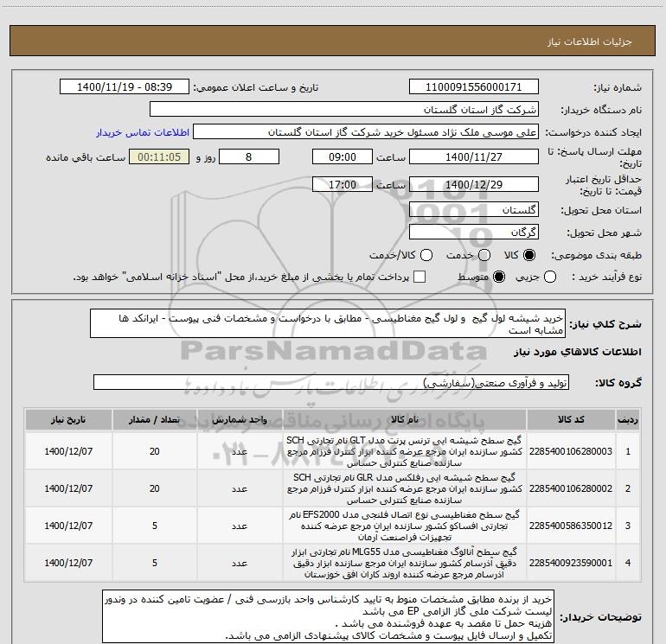Click the delivery city field گرگان
The height and width of the screenshot is (644, 666).
coord(474,233)
